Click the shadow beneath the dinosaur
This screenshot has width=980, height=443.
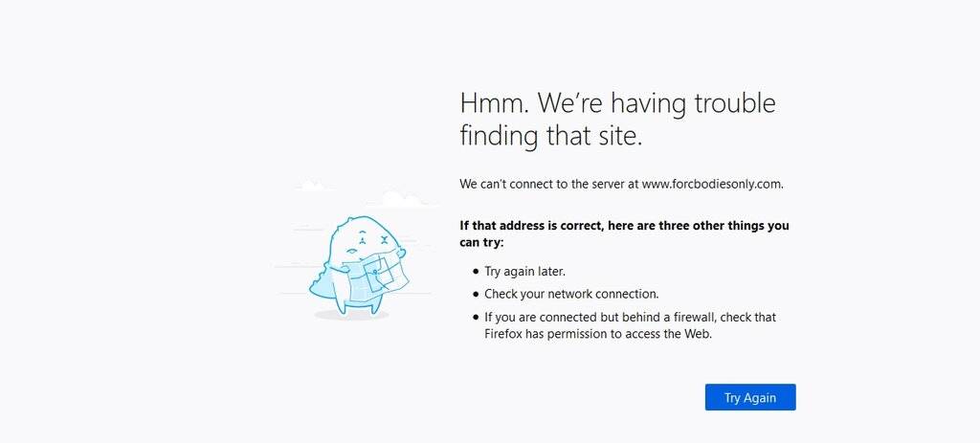click(349, 314)
